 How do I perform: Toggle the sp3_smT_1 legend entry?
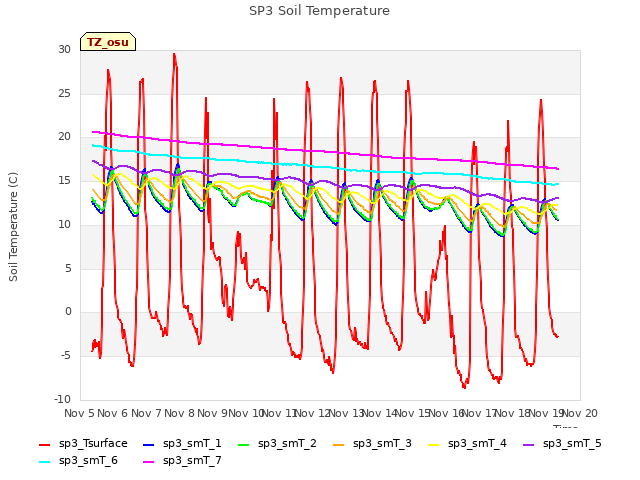tap(182, 444)
